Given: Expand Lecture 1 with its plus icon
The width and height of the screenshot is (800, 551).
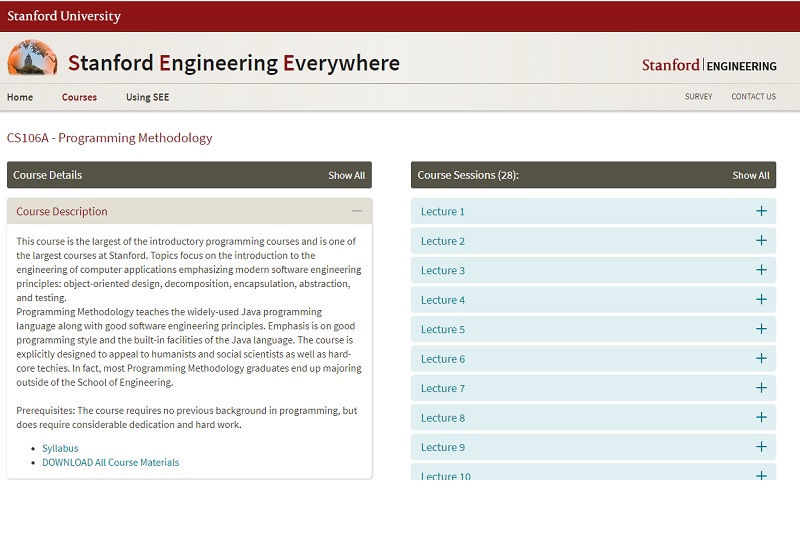Looking at the screenshot, I should click(761, 211).
